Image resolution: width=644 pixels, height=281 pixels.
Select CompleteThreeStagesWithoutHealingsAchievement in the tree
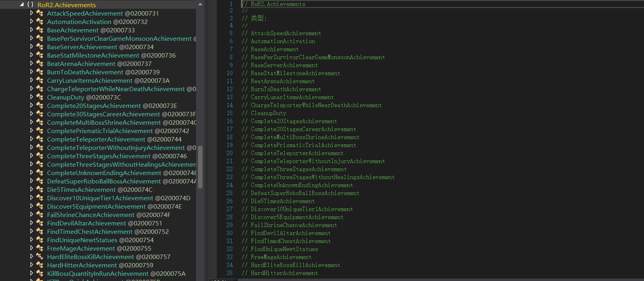[121, 164]
